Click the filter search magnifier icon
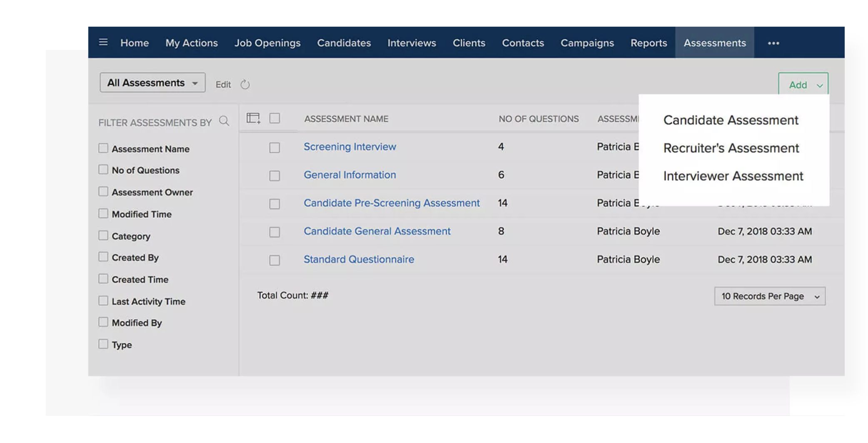Viewport: 868px width, 443px height. (224, 121)
